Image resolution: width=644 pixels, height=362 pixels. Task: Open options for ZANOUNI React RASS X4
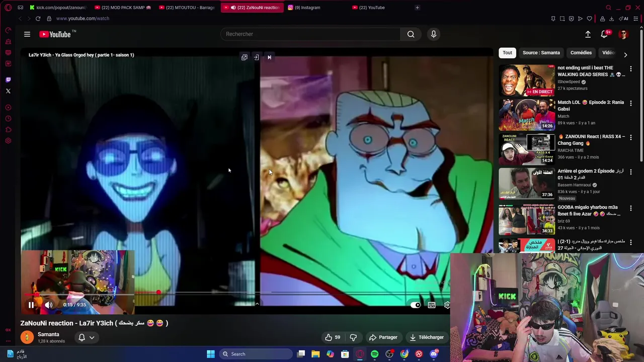631,137
